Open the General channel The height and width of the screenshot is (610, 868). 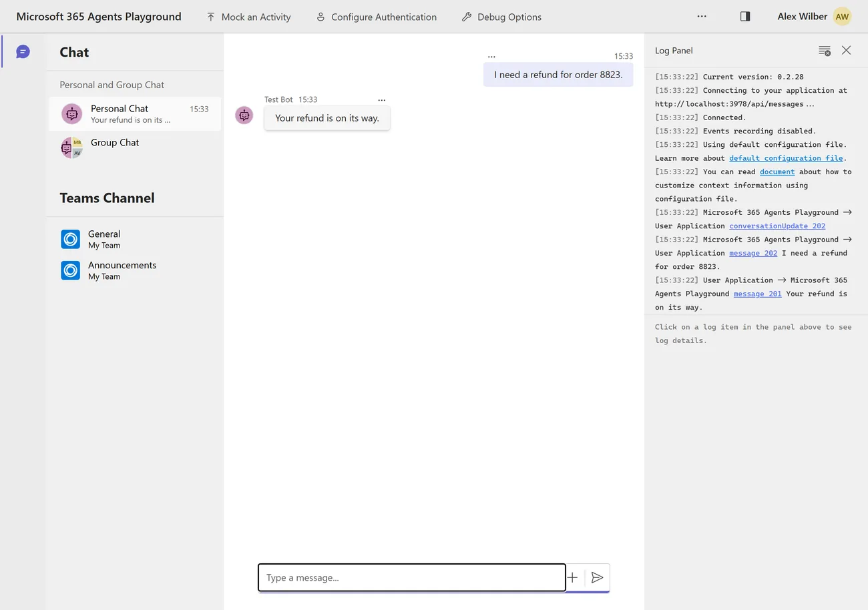click(x=135, y=239)
